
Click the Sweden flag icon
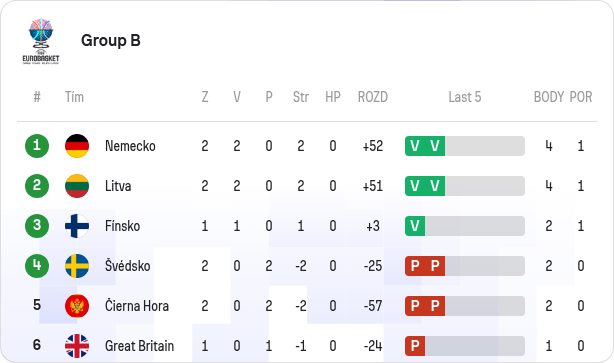[77, 266]
